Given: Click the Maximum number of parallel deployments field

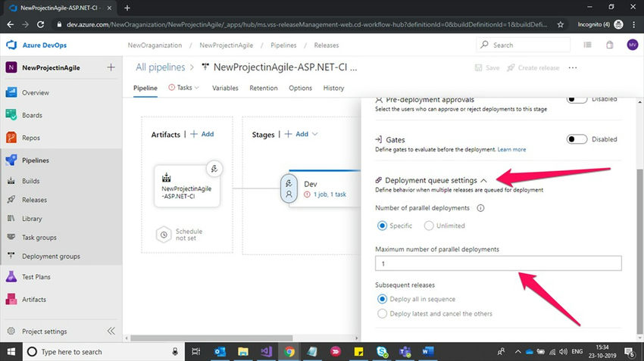Looking at the screenshot, I should pyautogui.click(x=499, y=263).
